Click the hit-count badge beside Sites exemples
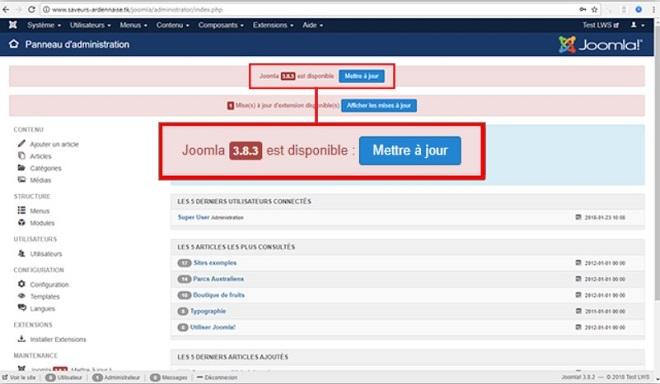The width and height of the screenshot is (660, 384). pos(184,263)
